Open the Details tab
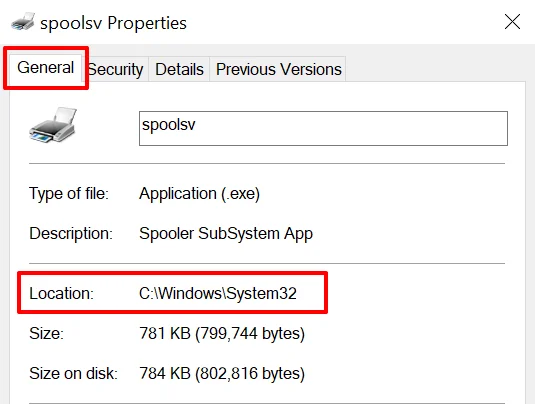Viewport: 535px width, 404px height. point(179,69)
